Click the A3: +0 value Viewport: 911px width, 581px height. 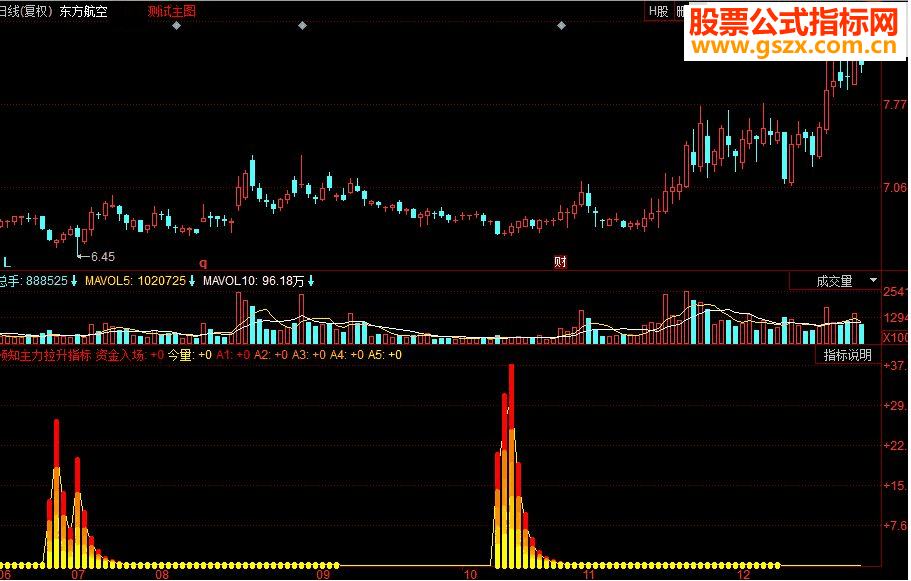[309, 355]
